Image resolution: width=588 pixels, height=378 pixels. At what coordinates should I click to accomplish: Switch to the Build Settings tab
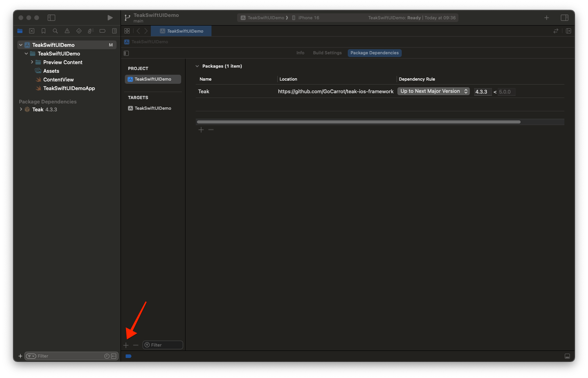pyautogui.click(x=327, y=53)
